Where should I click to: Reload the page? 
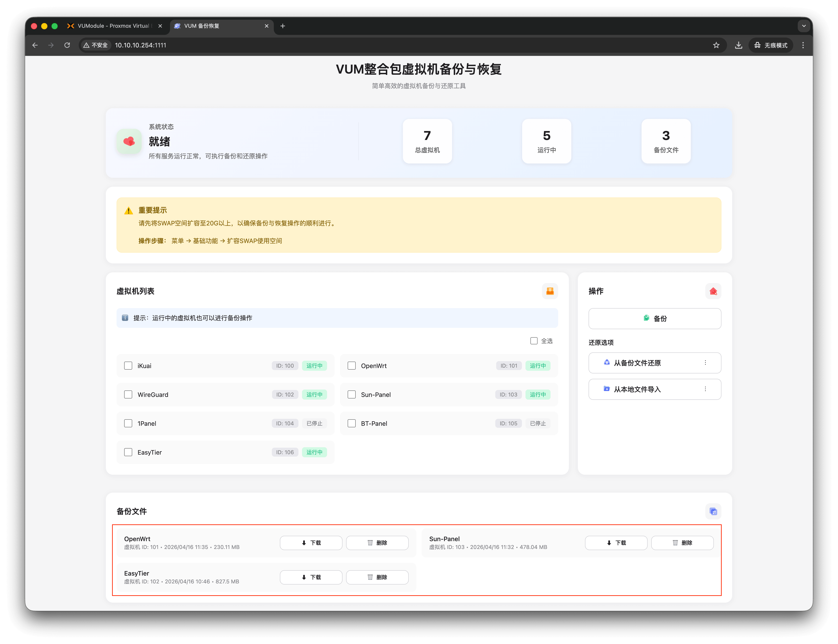pyautogui.click(x=67, y=45)
